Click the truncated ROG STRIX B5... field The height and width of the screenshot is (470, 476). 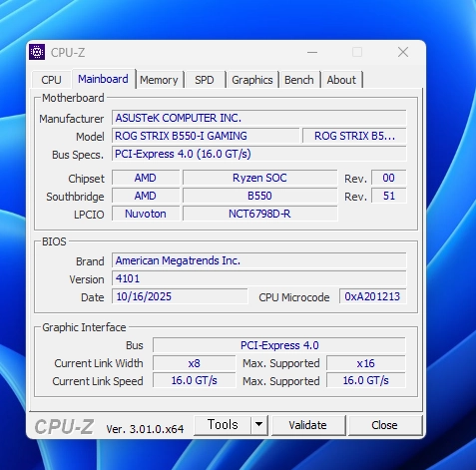(x=354, y=136)
